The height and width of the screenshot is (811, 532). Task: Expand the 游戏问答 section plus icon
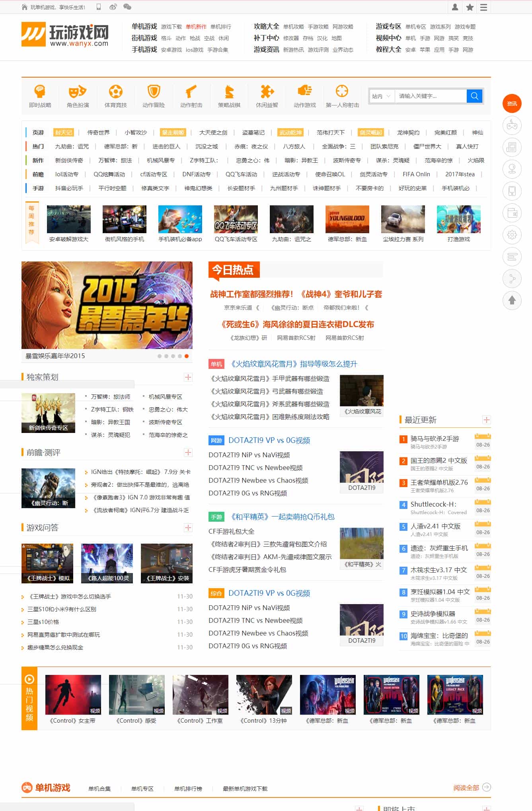pyautogui.click(x=188, y=528)
